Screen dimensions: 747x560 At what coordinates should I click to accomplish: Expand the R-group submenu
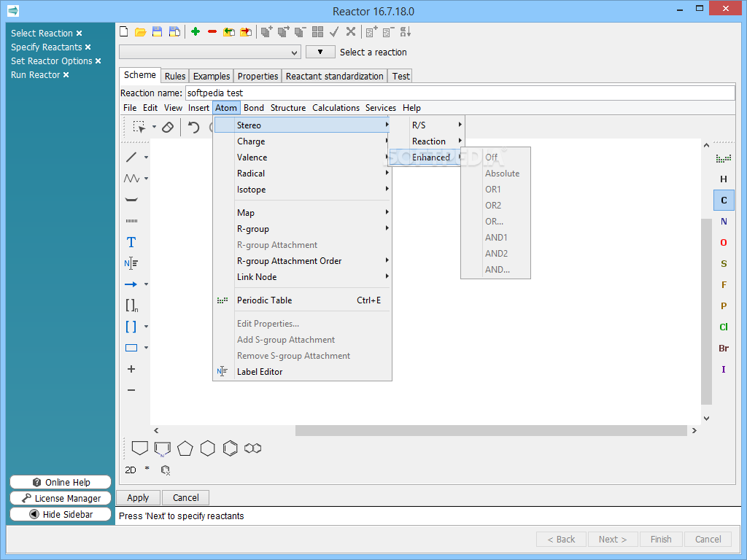click(303, 229)
